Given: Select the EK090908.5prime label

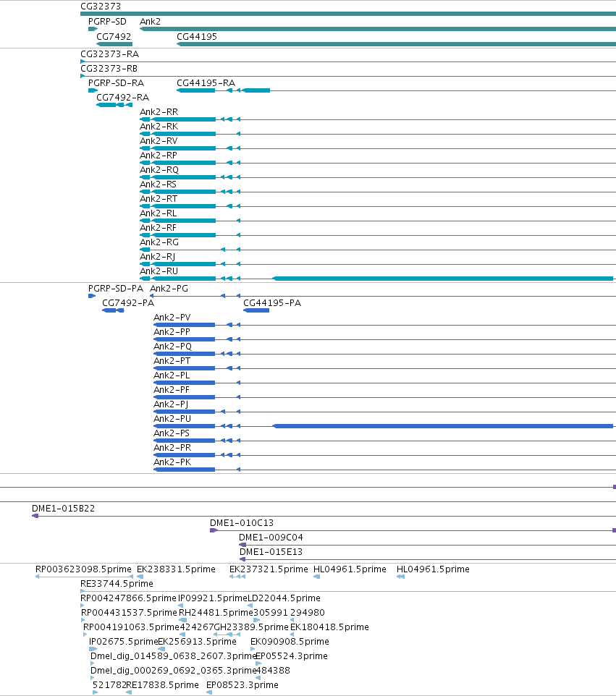Looking at the screenshot, I should click(x=290, y=642).
